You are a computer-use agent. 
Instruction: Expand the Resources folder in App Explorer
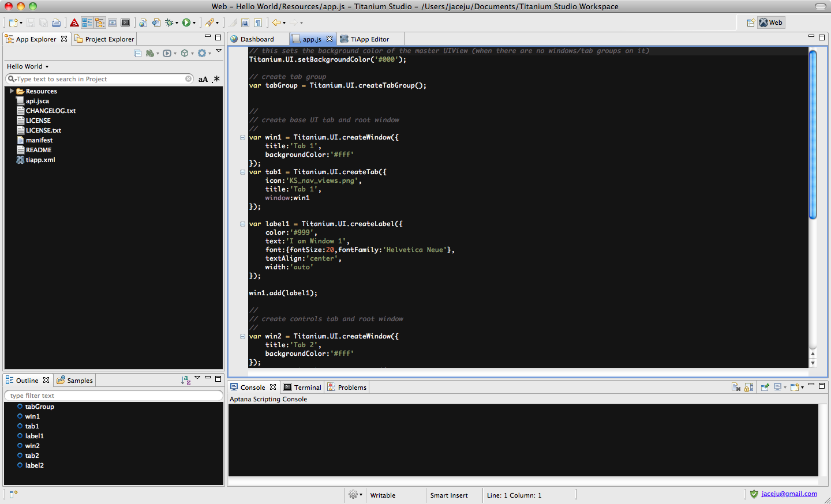pyautogui.click(x=11, y=91)
